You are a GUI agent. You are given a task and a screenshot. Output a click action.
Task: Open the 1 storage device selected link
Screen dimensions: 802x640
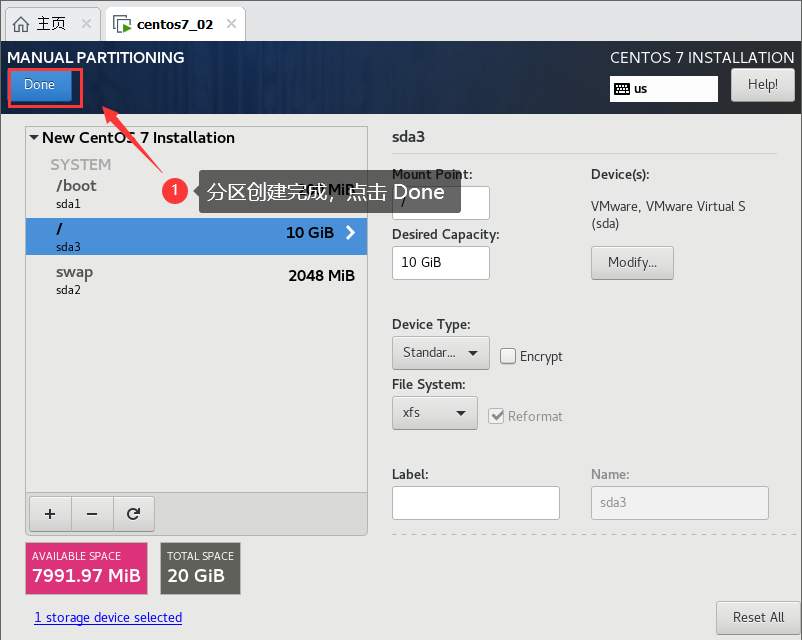point(108,617)
